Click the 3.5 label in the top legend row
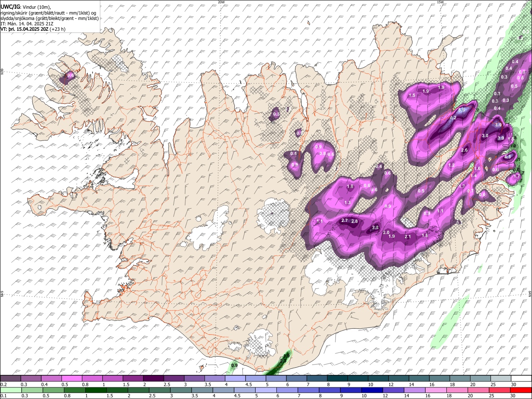 click(207, 384)
